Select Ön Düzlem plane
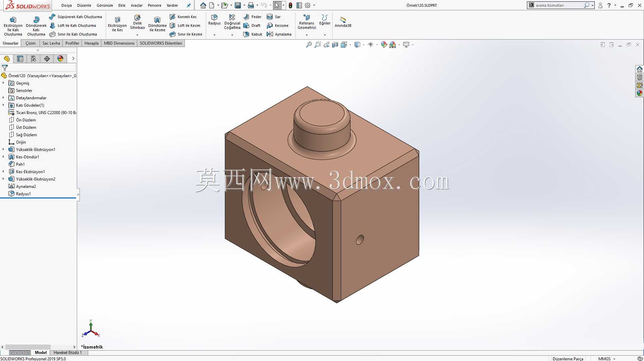 pos(22,120)
